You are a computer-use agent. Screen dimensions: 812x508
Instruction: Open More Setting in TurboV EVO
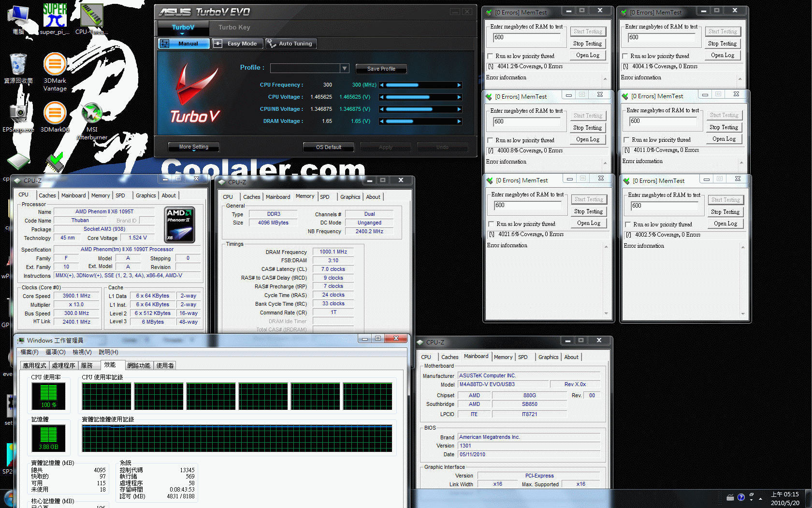[x=193, y=147]
